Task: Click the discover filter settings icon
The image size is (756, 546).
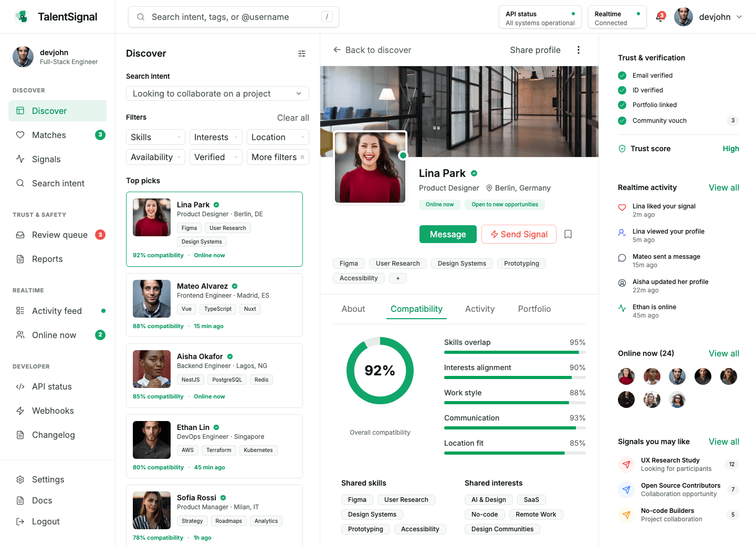Action: point(302,54)
